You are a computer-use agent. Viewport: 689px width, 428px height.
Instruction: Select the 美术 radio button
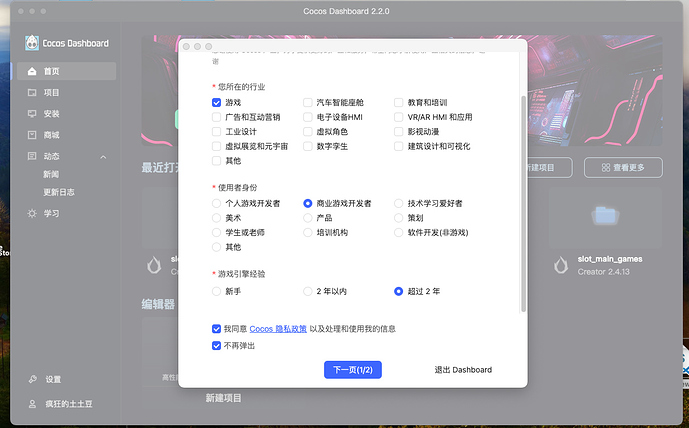point(216,218)
